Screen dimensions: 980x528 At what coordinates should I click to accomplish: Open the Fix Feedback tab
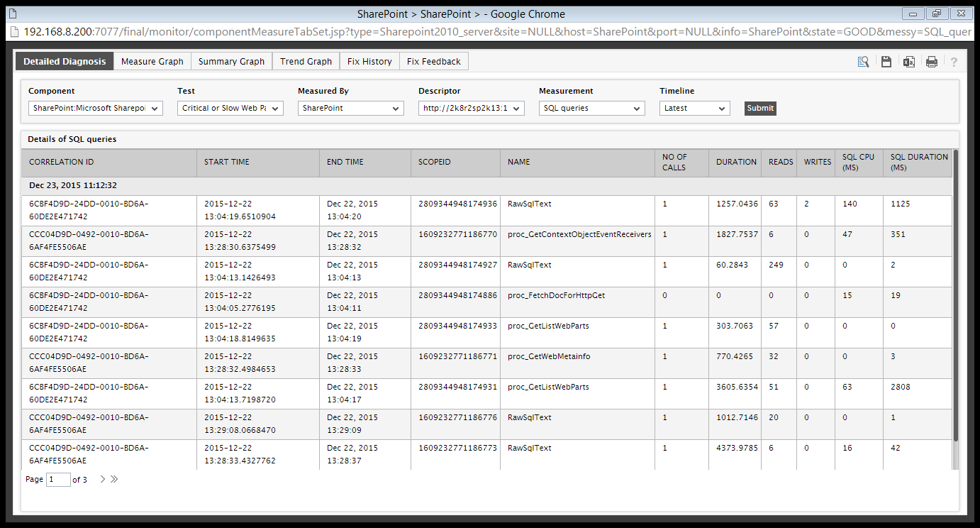pos(434,61)
